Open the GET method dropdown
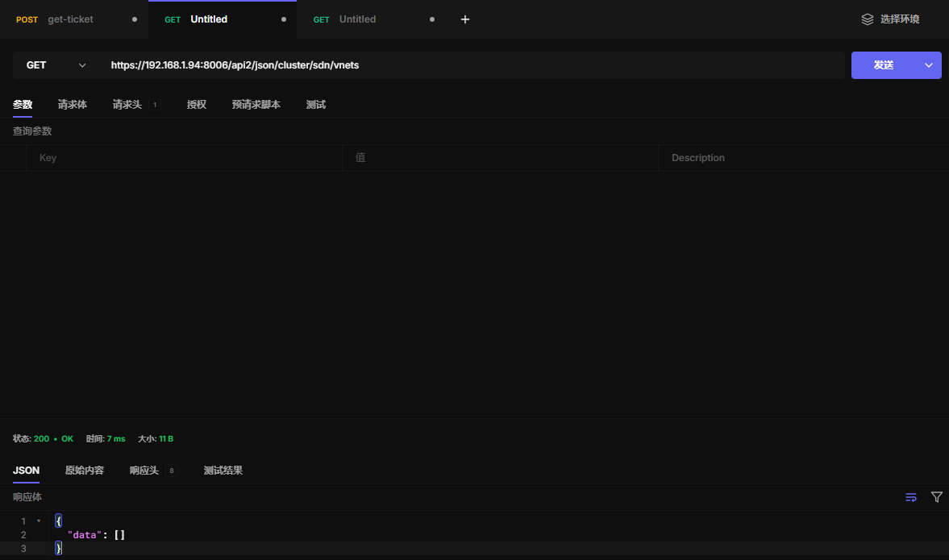Screen dimensions: 949x560 [56, 65]
